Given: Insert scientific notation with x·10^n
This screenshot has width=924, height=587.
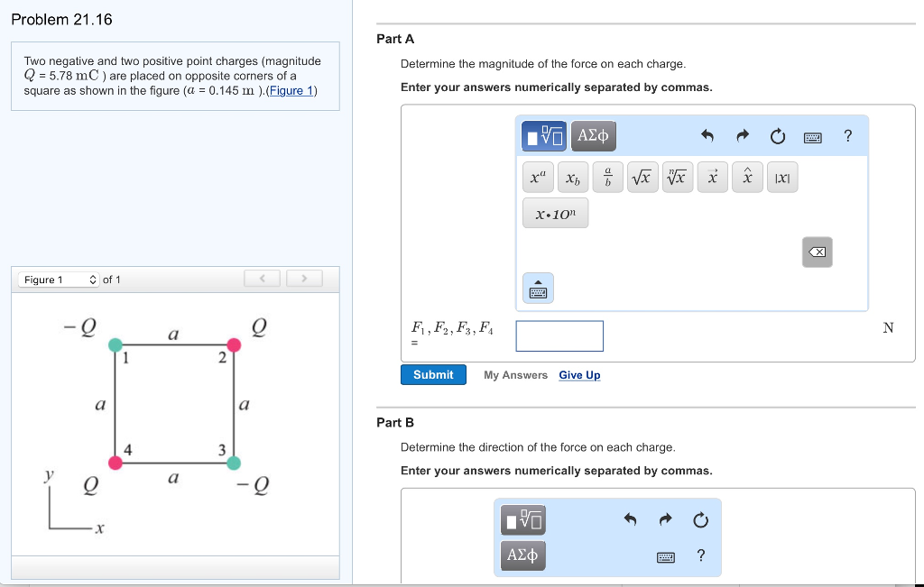Looking at the screenshot, I should 555,213.
